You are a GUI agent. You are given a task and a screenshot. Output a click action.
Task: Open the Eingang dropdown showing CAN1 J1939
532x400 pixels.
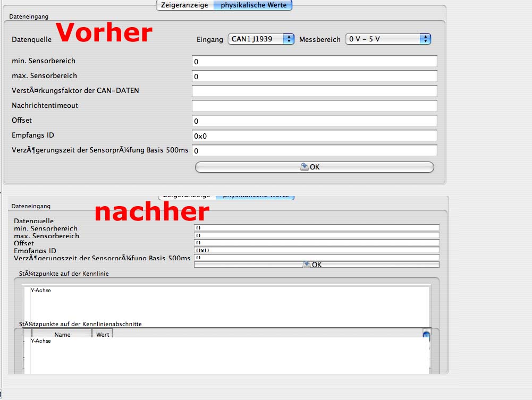(261, 39)
